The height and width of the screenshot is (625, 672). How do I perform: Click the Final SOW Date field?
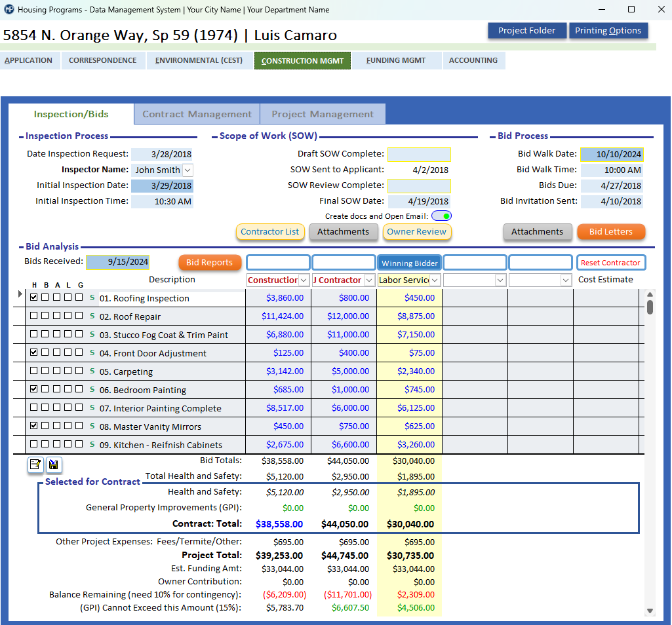419,201
